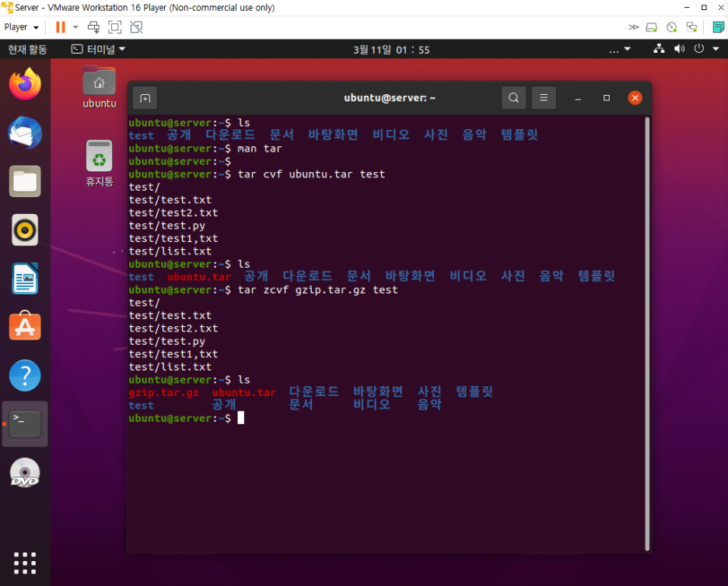The height and width of the screenshot is (586, 728).
Task: Toggle VMware Unity mode icon
Action: 137,27
